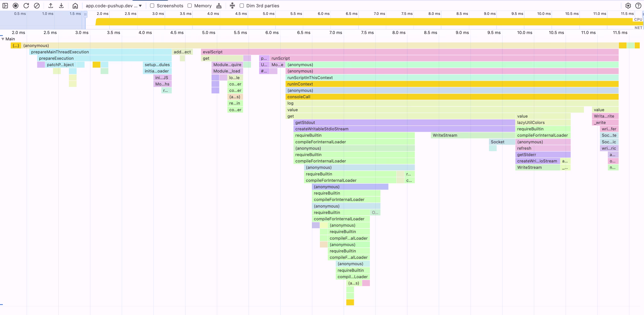Click the reload and record icon
This screenshot has height=315, width=644.
(26, 5)
